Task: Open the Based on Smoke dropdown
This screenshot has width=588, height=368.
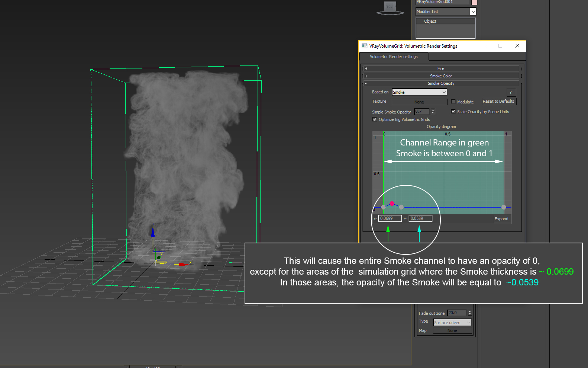Action: point(419,92)
